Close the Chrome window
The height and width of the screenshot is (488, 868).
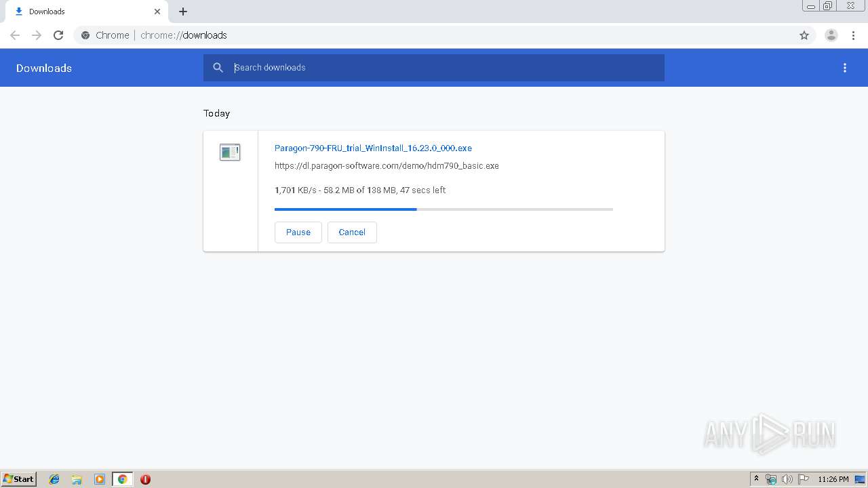[x=850, y=6]
